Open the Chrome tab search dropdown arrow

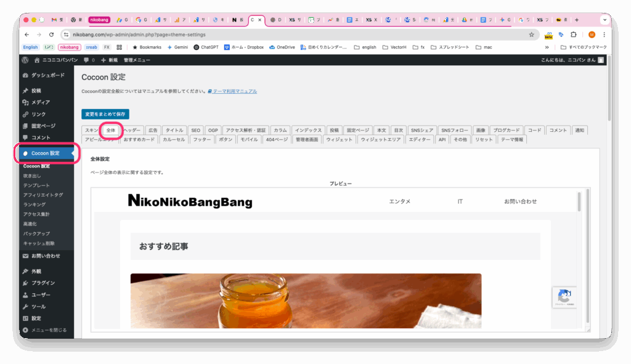click(x=604, y=20)
